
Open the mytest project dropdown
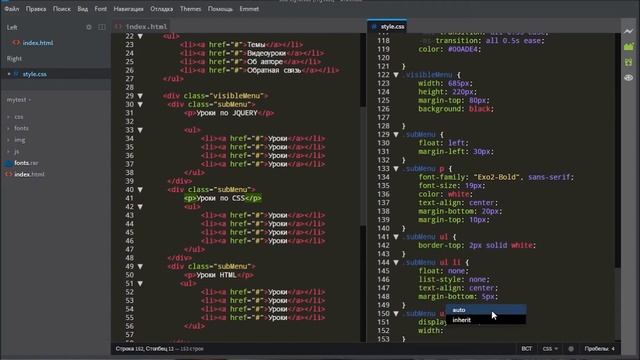pyautogui.click(x=19, y=100)
